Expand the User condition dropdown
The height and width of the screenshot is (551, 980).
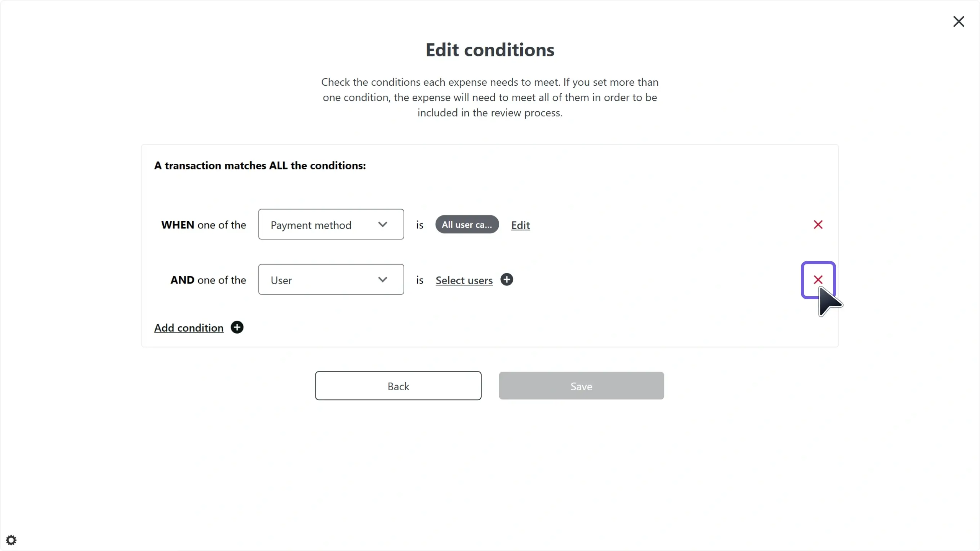point(331,279)
